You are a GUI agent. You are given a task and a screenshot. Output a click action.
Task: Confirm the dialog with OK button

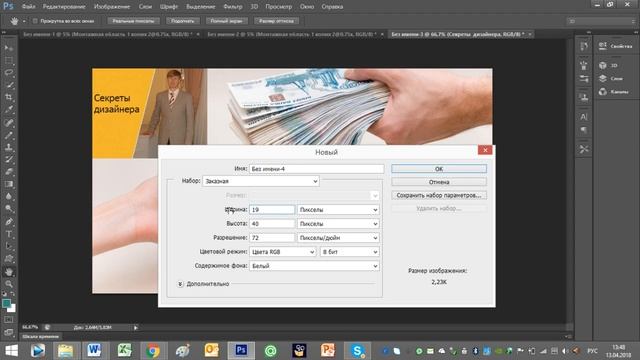pos(439,169)
